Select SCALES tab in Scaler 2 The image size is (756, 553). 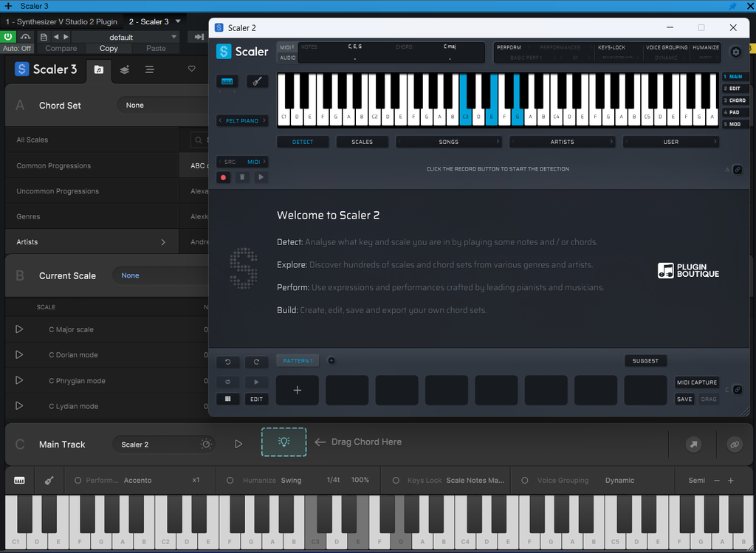[x=362, y=142]
